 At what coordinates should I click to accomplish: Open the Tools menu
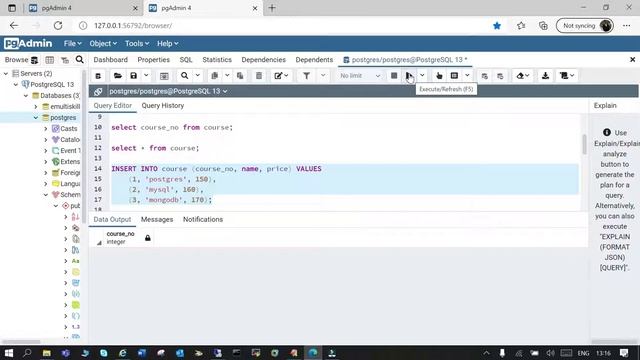click(137, 43)
